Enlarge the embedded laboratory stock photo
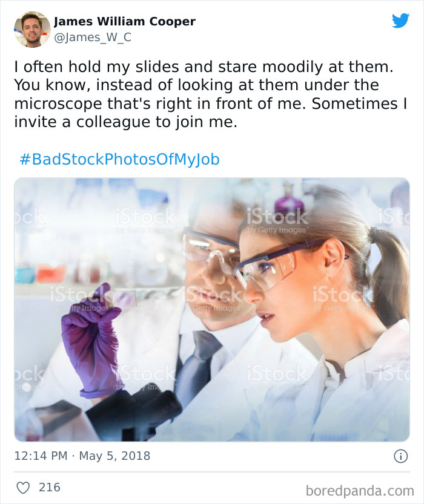Image resolution: width=424 pixels, height=504 pixels. [212, 309]
